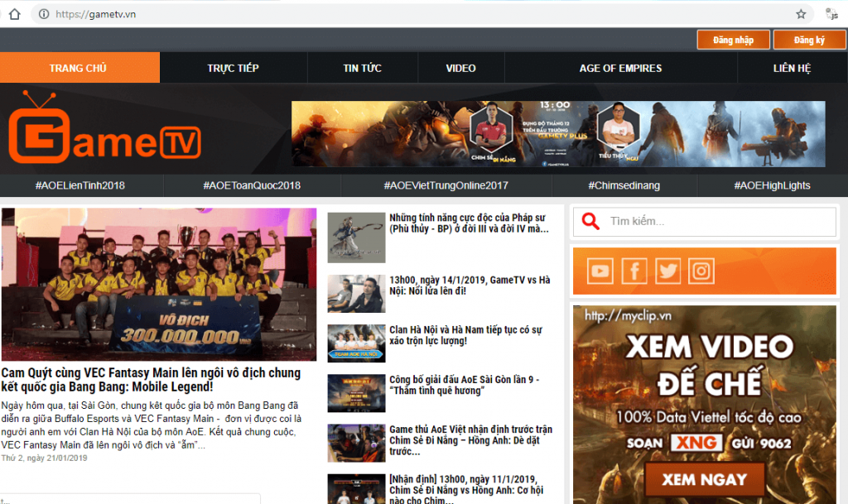Click XEM NGAY button in myclip ad

click(704, 479)
